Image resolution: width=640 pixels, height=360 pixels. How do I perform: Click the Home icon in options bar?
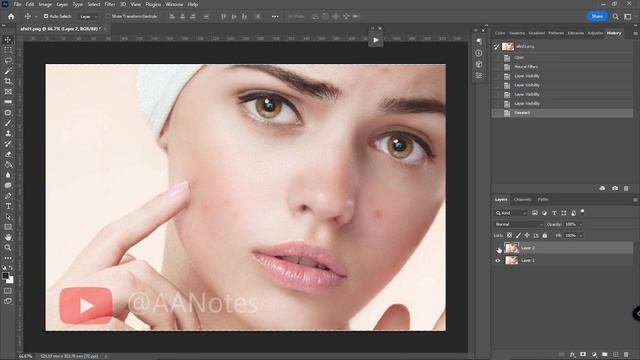coord(11,16)
